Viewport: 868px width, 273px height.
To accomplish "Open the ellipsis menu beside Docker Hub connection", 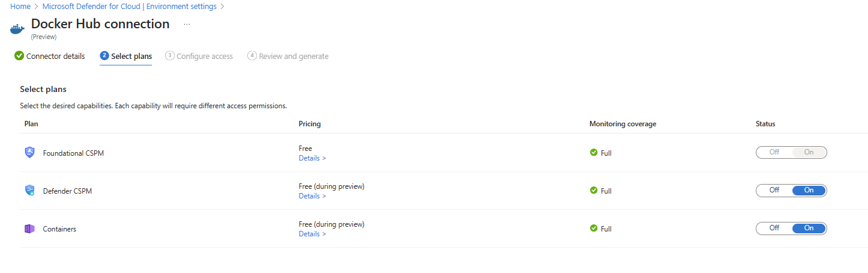I will click(187, 25).
